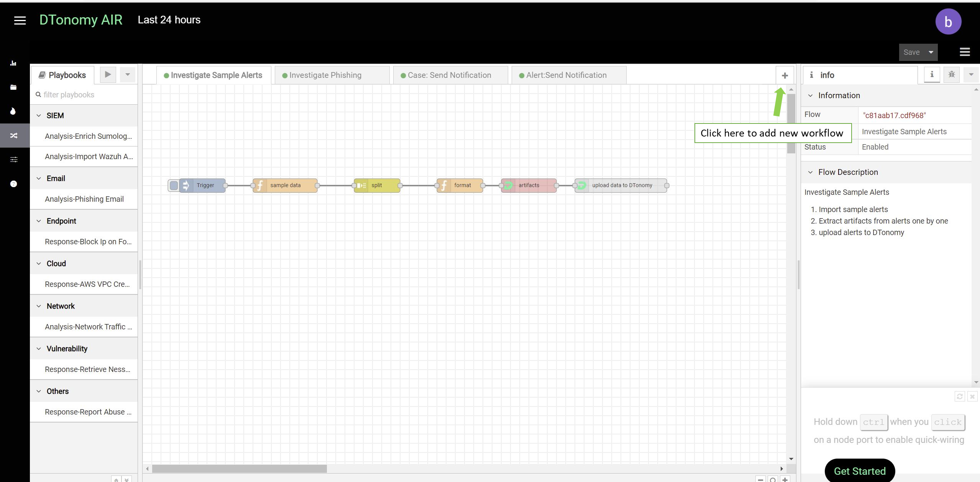Viewport: 980px width, 482px height.
Task: Click the trigger node icon
Action: [185, 185]
